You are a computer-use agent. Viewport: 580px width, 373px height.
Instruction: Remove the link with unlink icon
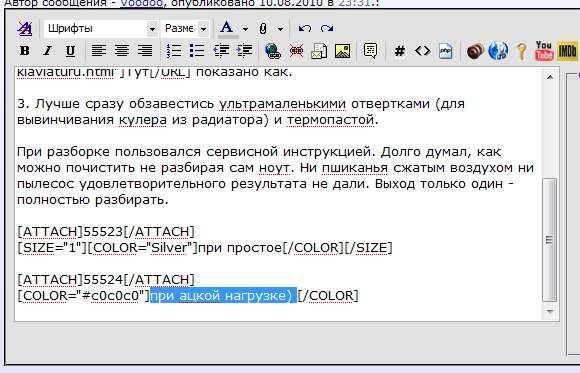pyautogui.click(x=296, y=51)
